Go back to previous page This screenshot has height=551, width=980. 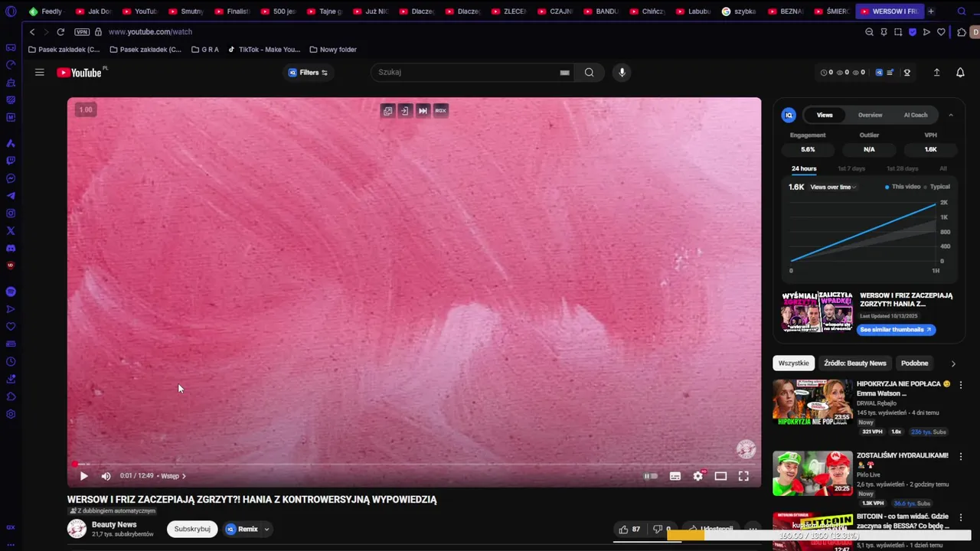[32, 32]
